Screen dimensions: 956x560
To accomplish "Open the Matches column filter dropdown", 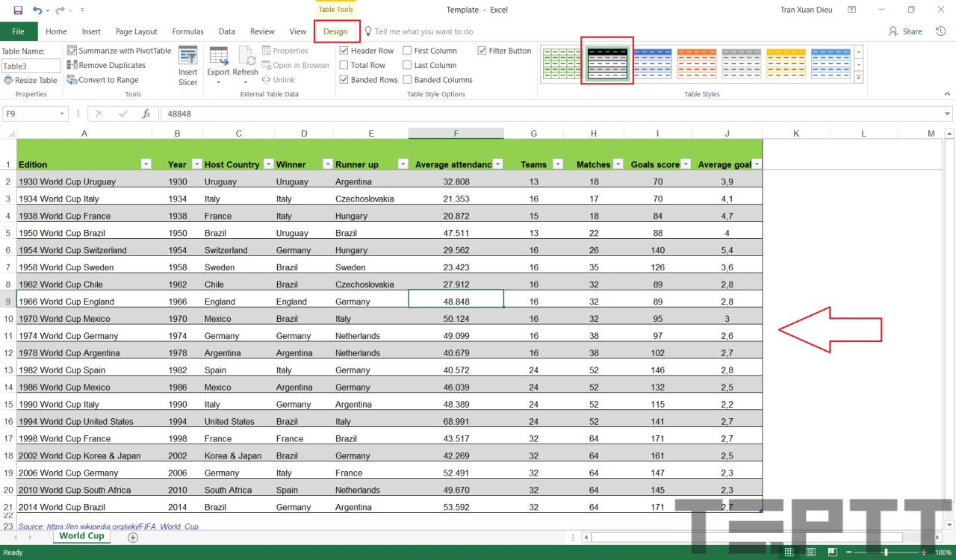I will coord(618,164).
